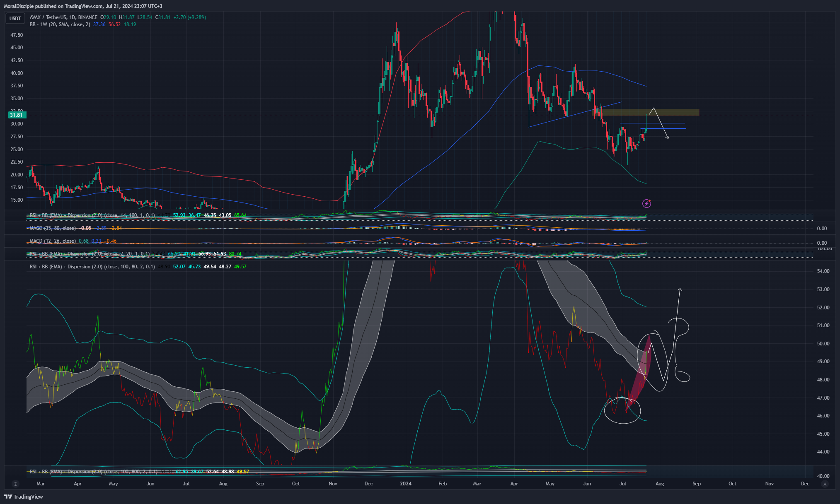The width and height of the screenshot is (840, 504).
Task: Click the H31.87 high price value
Action: coord(127,17)
